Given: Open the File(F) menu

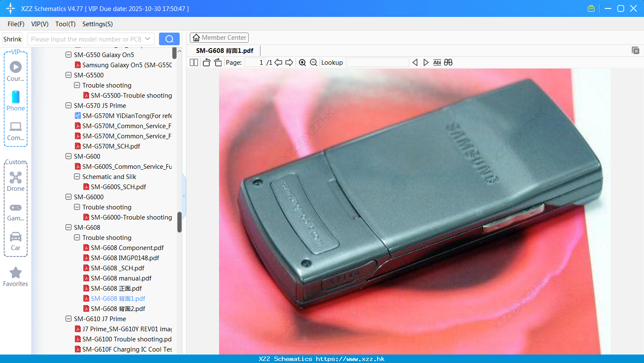Looking at the screenshot, I should (16, 24).
